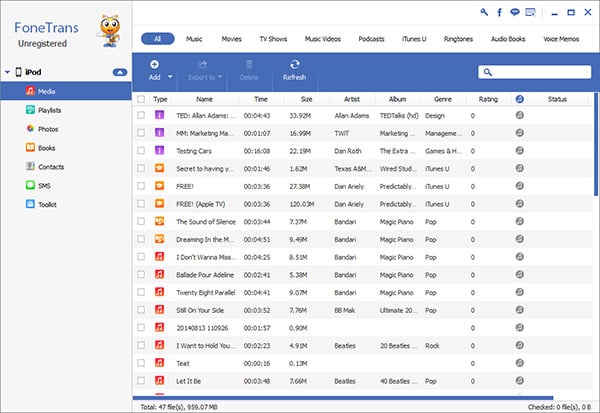Select the Dreaming In the M... row name

[205, 239]
